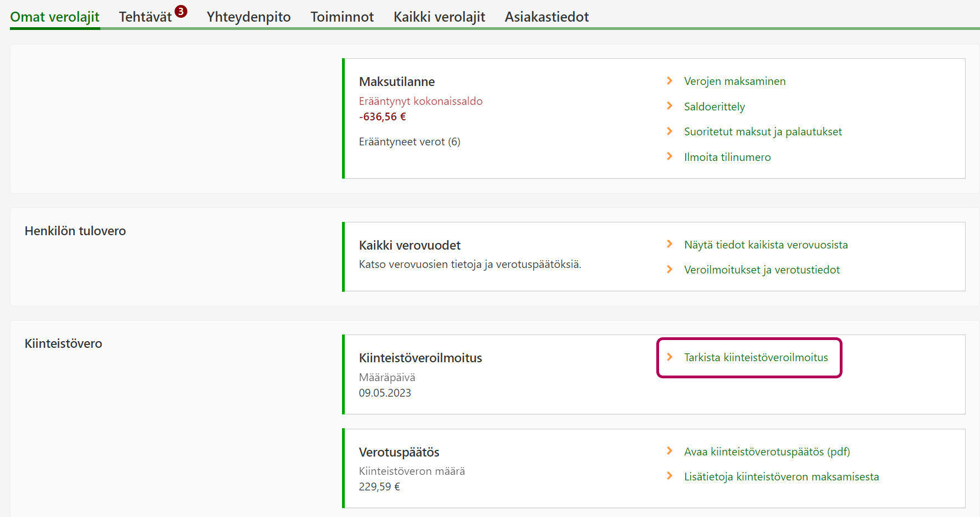This screenshot has height=517, width=980.
Task: Click Lisätietoja kiinteistöveron maksamisesta link
Action: (781, 477)
